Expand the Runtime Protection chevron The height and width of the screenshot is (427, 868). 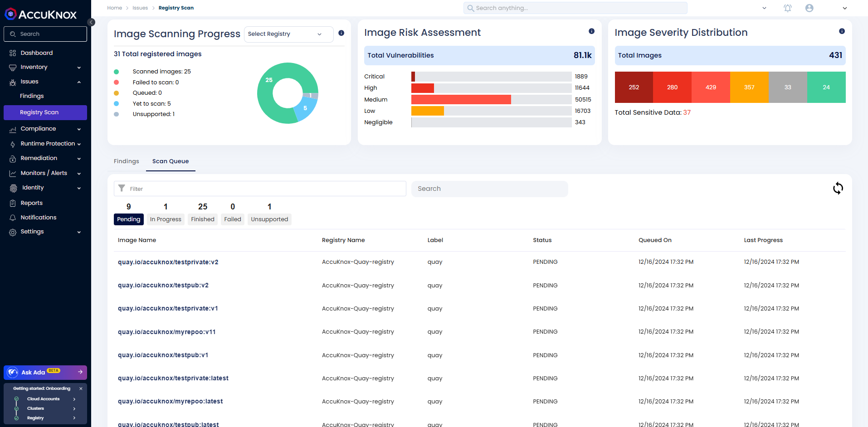coord(79,144)
